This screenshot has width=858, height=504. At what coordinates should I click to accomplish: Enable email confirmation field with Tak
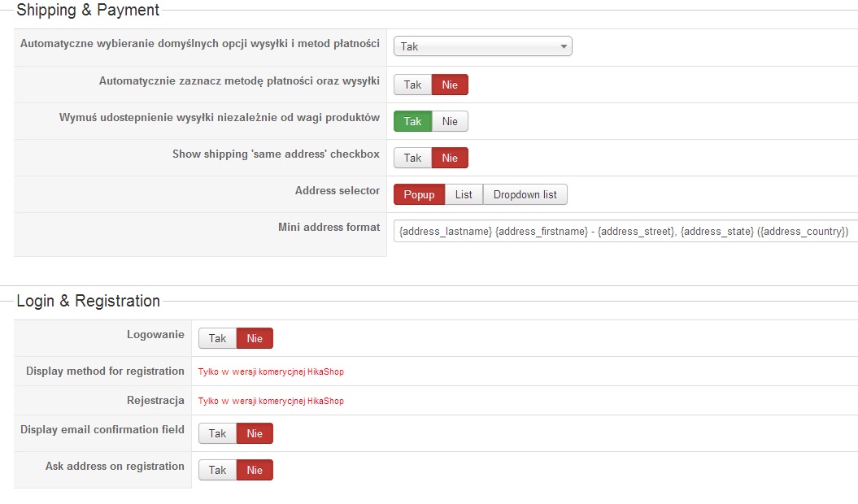coord(217,434)
